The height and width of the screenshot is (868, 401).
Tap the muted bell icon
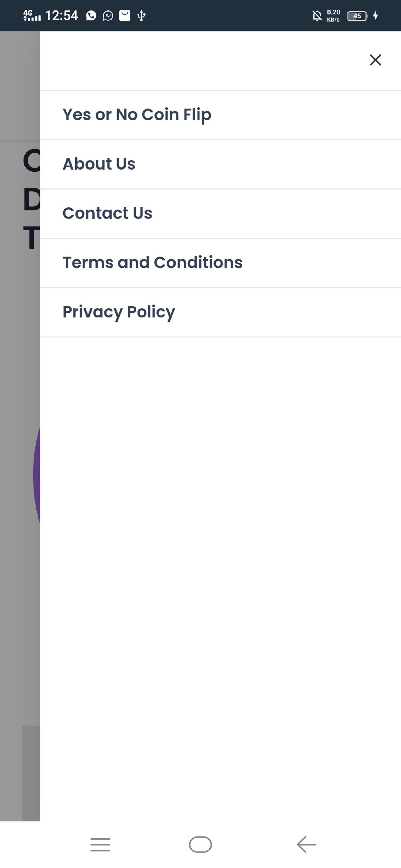coord(317,16)
